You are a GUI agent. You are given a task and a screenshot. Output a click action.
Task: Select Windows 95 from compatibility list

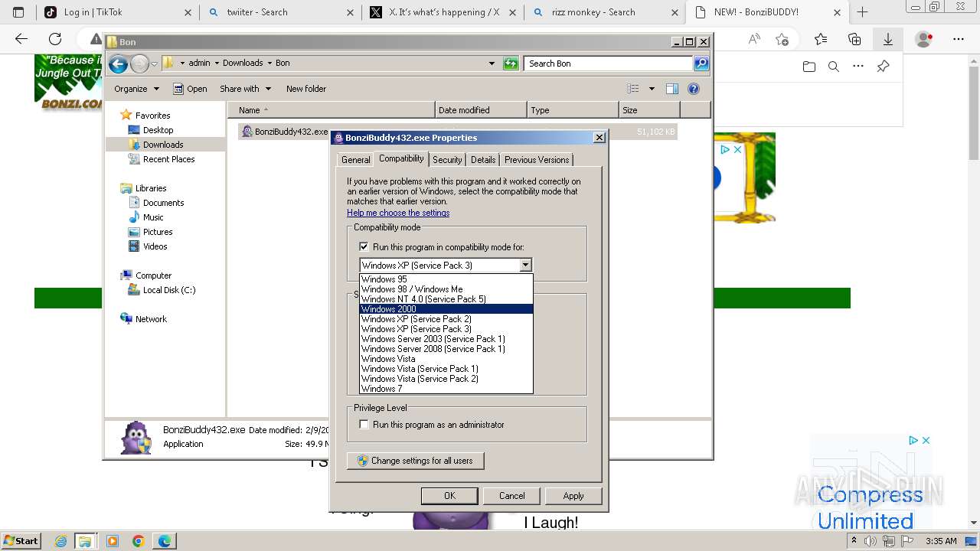tap(446, 279)
